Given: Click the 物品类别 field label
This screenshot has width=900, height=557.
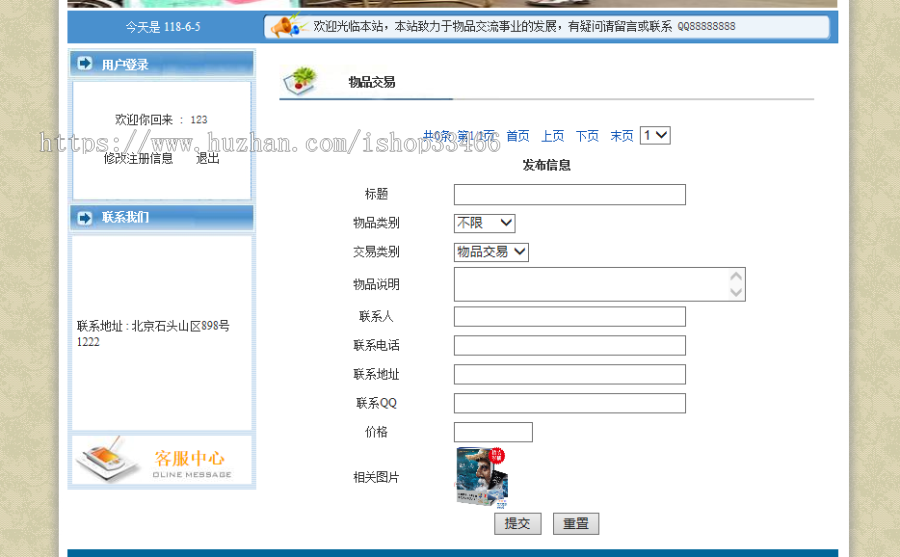Looking at the screenshot, I should pos(377,223).
